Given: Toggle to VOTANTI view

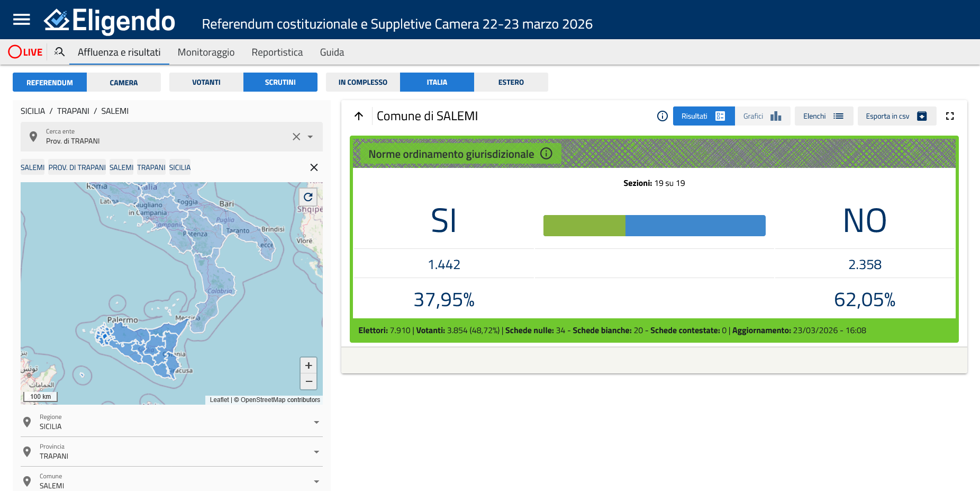Looking at the screenshot, I should [x=206, y=83].
